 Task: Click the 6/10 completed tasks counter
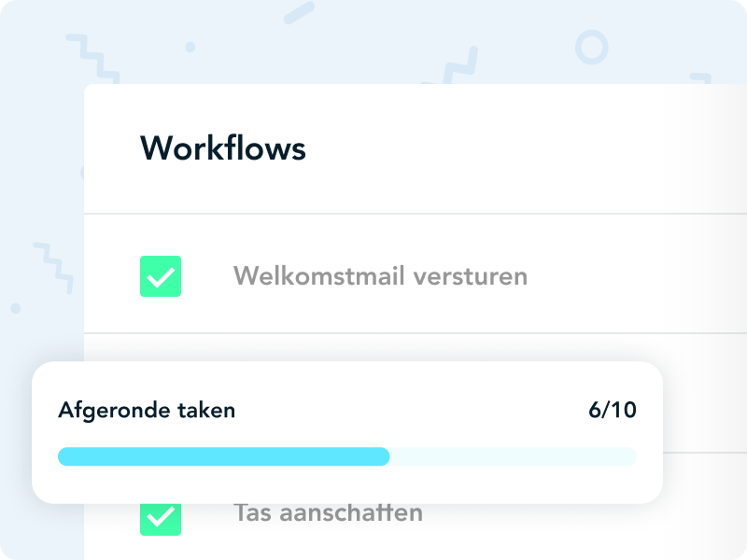click(613, 411)
